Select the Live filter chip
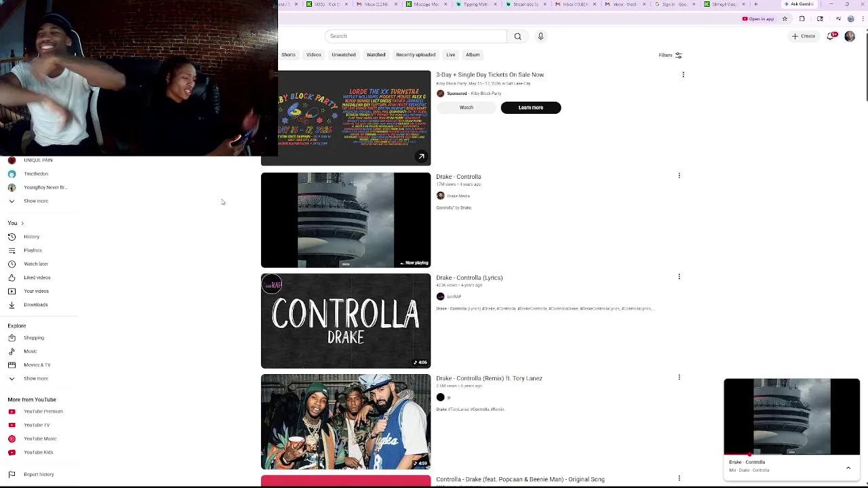 pos(450,55)
